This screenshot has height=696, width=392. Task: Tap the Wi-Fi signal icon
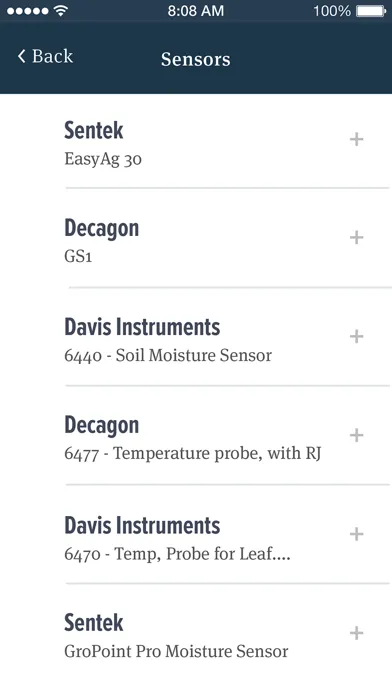coord(60,11)
